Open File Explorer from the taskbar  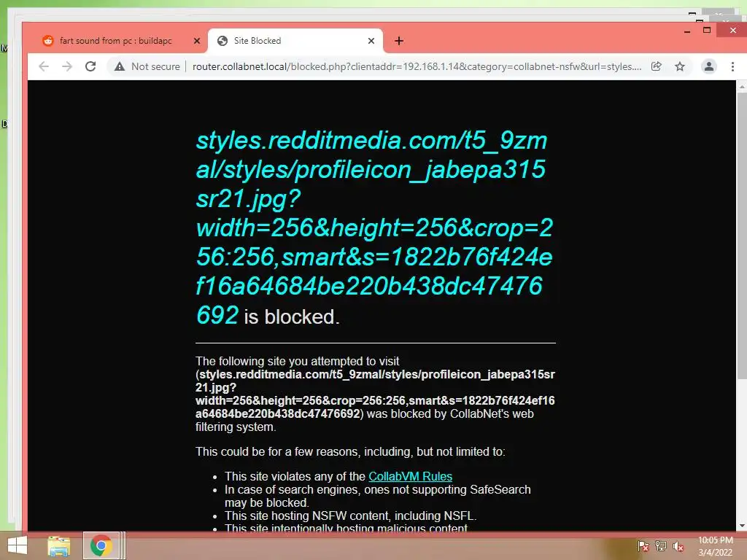click(59, 545)
